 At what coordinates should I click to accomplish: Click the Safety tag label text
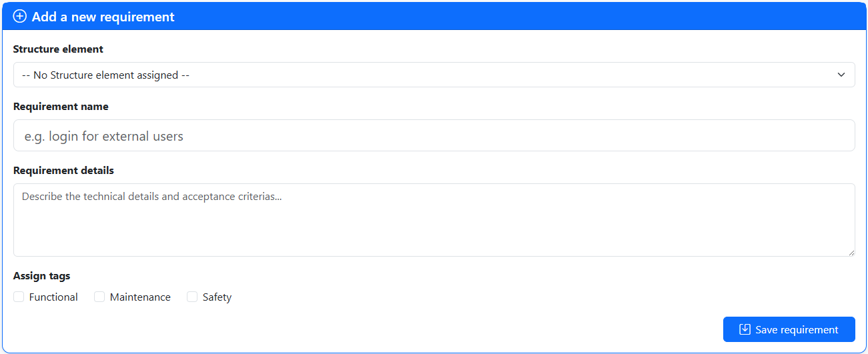point(217,297)
